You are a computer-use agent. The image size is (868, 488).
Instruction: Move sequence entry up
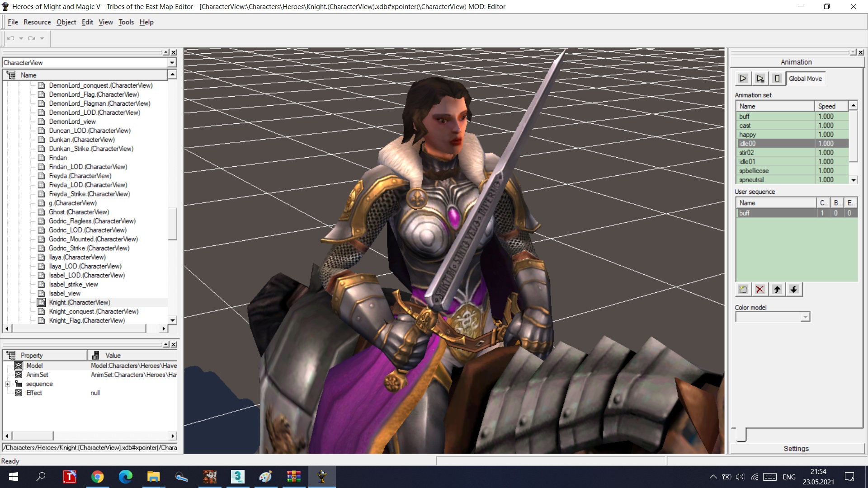777,289
